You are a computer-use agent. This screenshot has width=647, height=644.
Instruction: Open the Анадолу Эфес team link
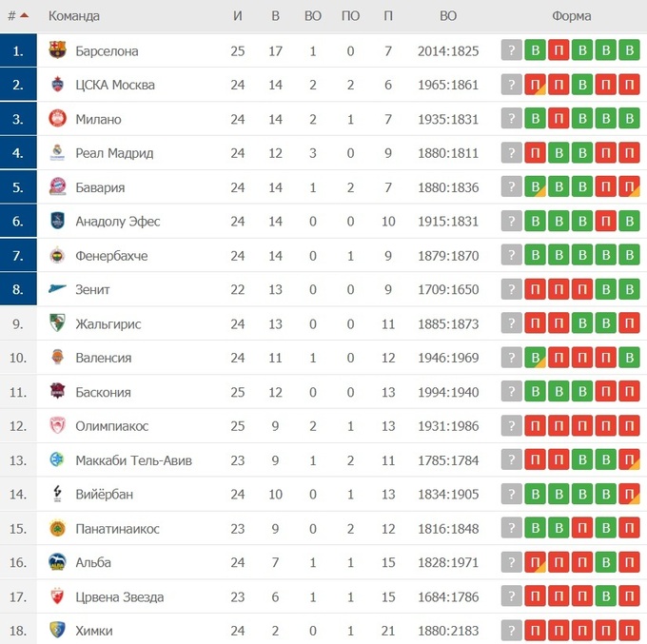click(117, 222)
